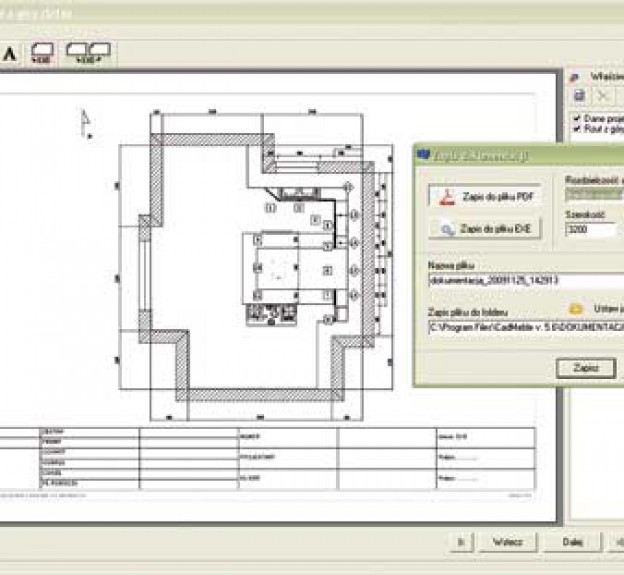The image size is (624, 575).
Task: Click the yellow folder icon for destination
Action: [576, 310]
